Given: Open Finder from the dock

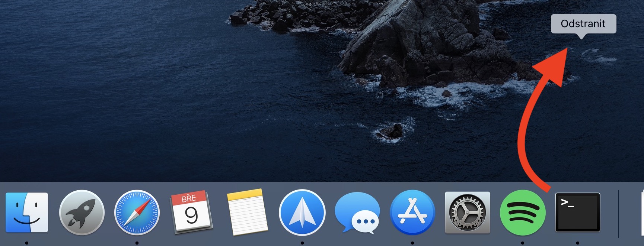Looking at the screenshot, I should pyautogui.click(x=27, y=213).
